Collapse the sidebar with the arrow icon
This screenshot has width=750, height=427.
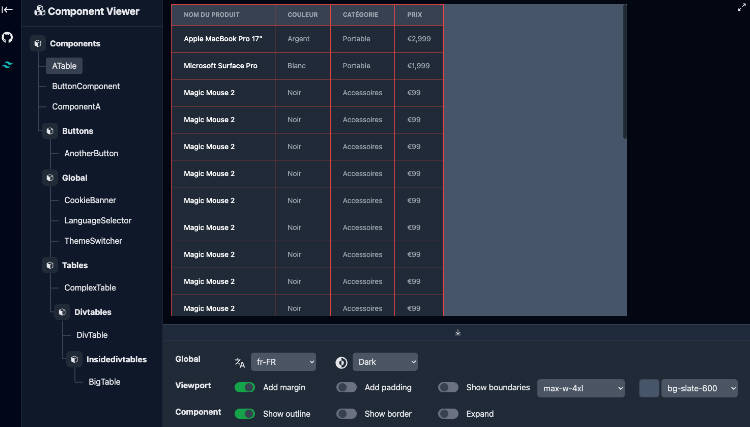pyautogui.click(x=7, y=9)
